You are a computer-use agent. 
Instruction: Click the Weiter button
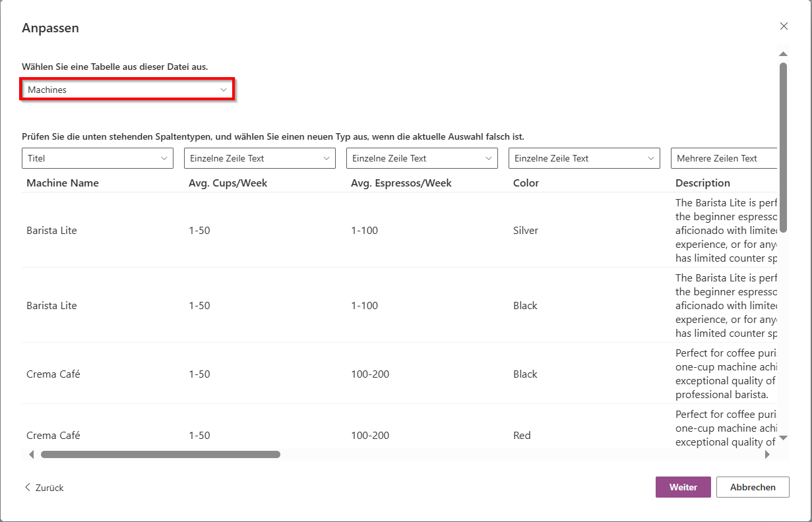pyautogui.click(x=683, y=487)
